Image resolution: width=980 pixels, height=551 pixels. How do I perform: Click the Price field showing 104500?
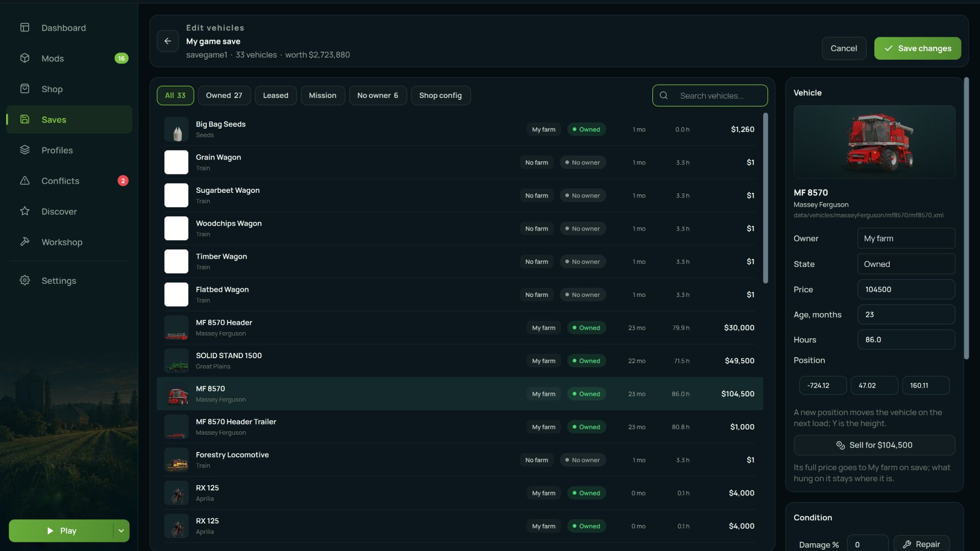(x=906, y=289)
